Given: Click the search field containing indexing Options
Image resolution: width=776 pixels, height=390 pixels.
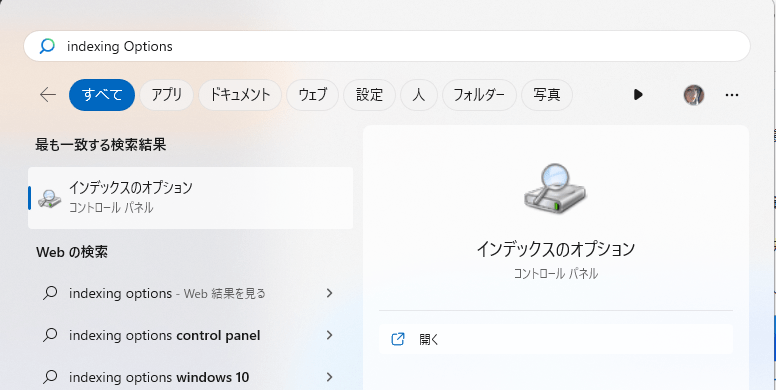Looking at the screenshot, I should pyautogui.click(x=387, y=46).
